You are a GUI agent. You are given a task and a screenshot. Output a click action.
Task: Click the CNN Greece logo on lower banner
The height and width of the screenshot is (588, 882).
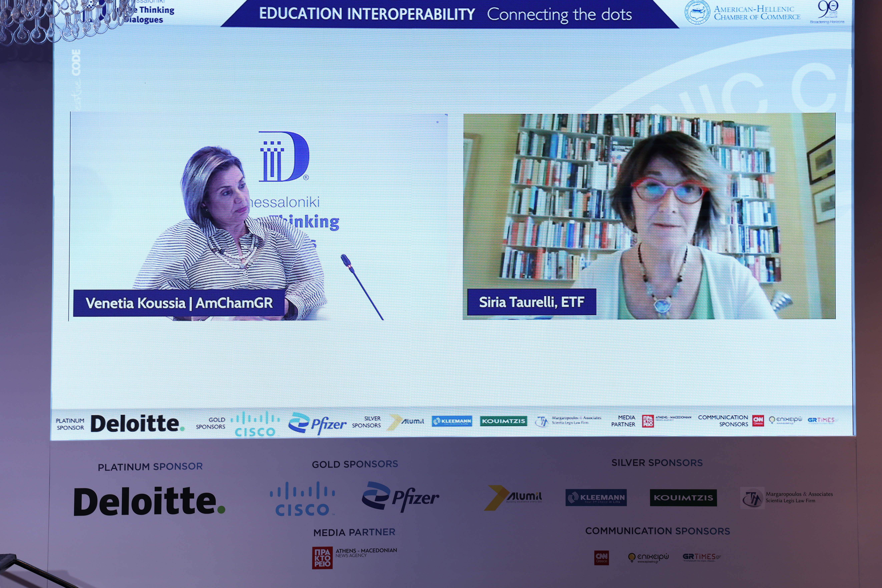pos(601,558)
